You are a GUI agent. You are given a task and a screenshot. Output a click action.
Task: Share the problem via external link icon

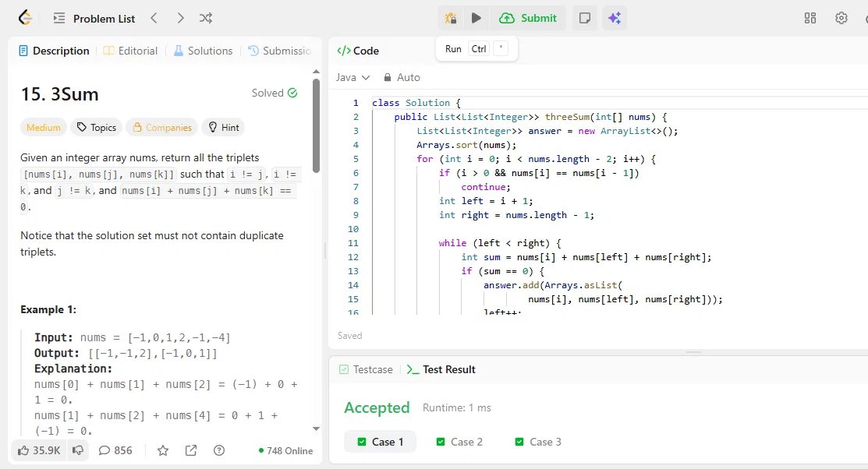click(x=191, y=451)
